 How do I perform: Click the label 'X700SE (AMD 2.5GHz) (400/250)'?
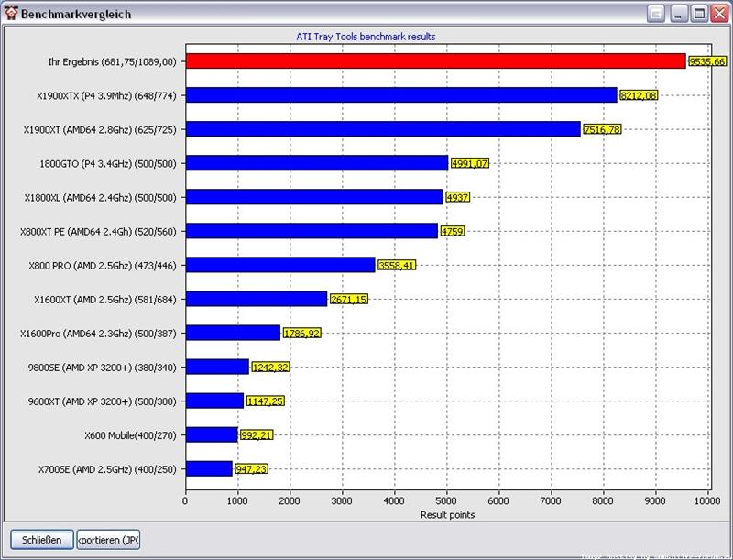(107, 469)
